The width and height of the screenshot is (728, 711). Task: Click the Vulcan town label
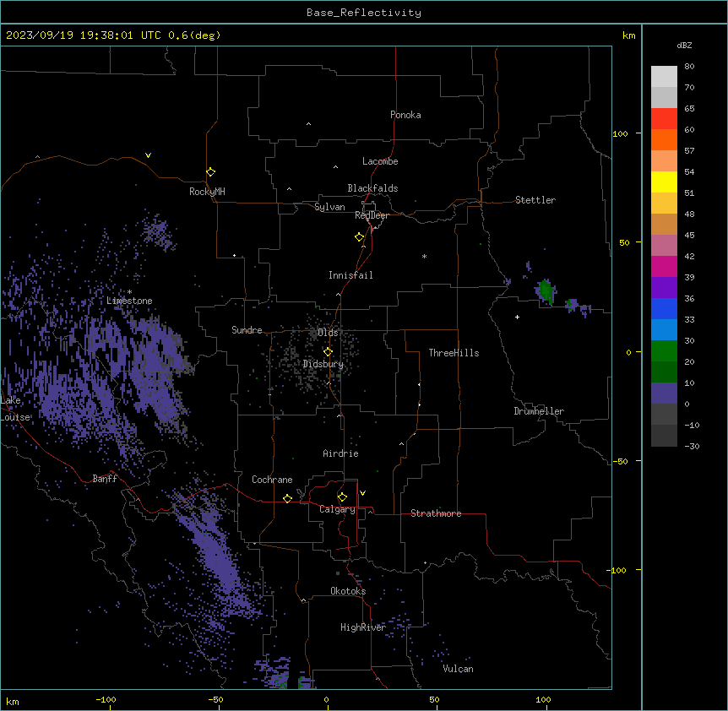(x=459, y=669)
